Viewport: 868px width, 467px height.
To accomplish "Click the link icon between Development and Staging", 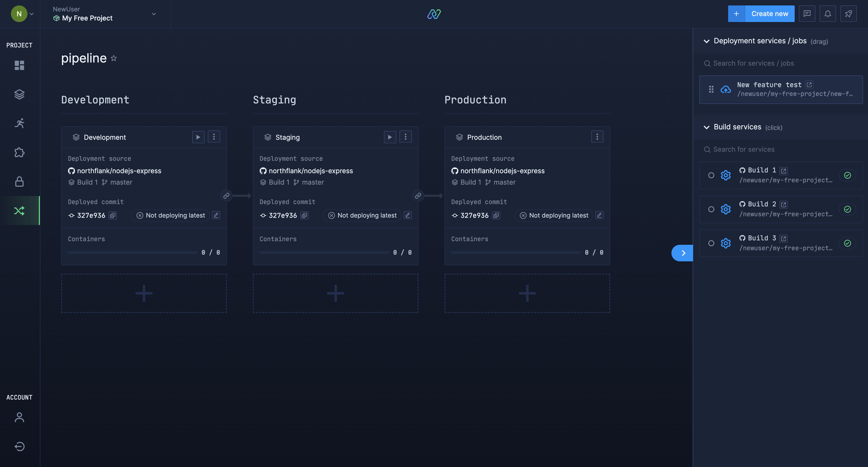I will coord(226,196).
